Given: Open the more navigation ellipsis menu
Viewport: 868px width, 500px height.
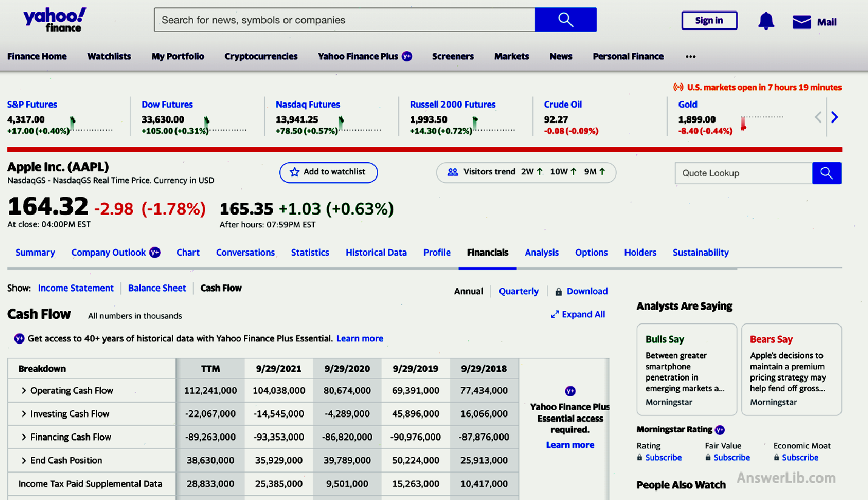Looking at the screenshot, I should pos(690,57).
